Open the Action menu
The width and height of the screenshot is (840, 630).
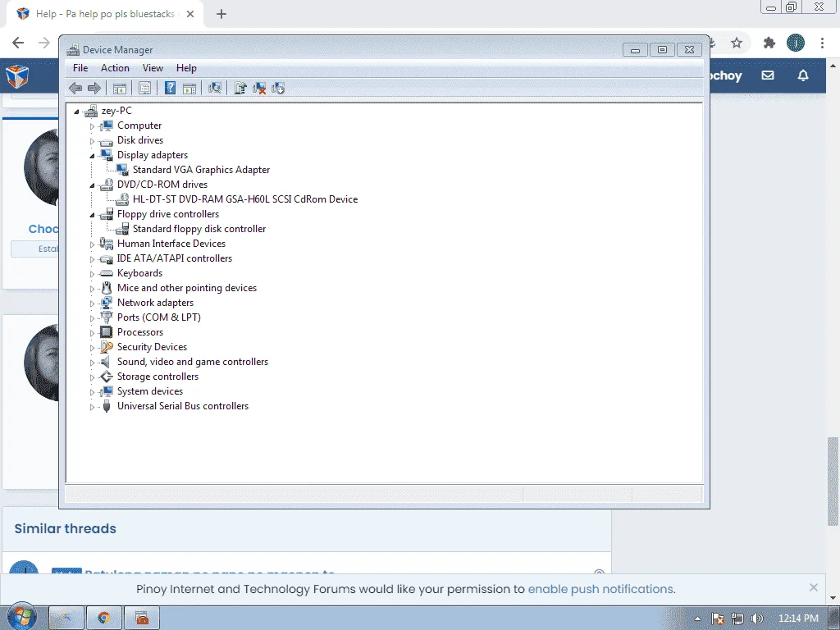pos(115,68)
